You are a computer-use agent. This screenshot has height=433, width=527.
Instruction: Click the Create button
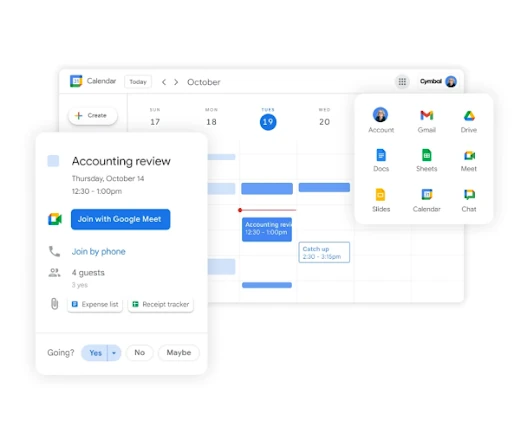tap(93, 116)
